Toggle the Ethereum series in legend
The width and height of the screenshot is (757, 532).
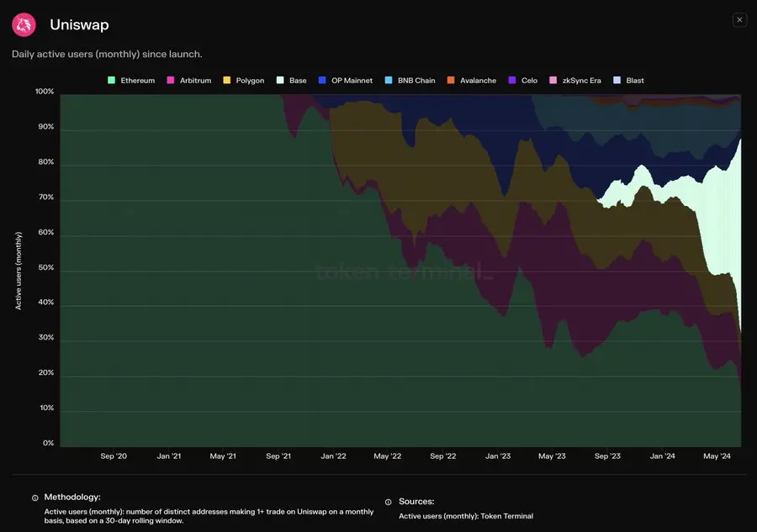pyautogui.click(x=131, y=81)
